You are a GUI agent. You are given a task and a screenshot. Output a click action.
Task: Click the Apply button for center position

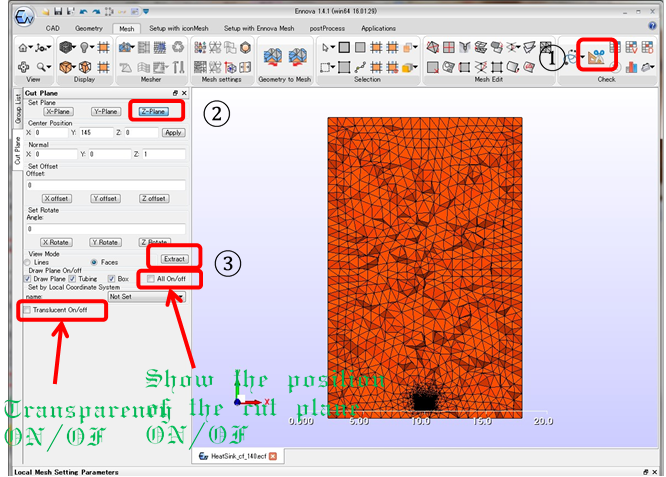(x=173, y=132)
